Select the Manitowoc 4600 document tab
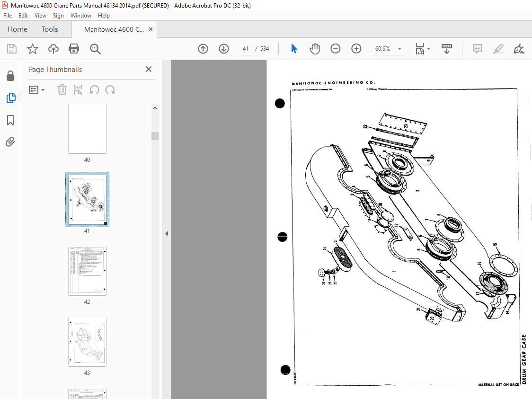 click(114, 29)
